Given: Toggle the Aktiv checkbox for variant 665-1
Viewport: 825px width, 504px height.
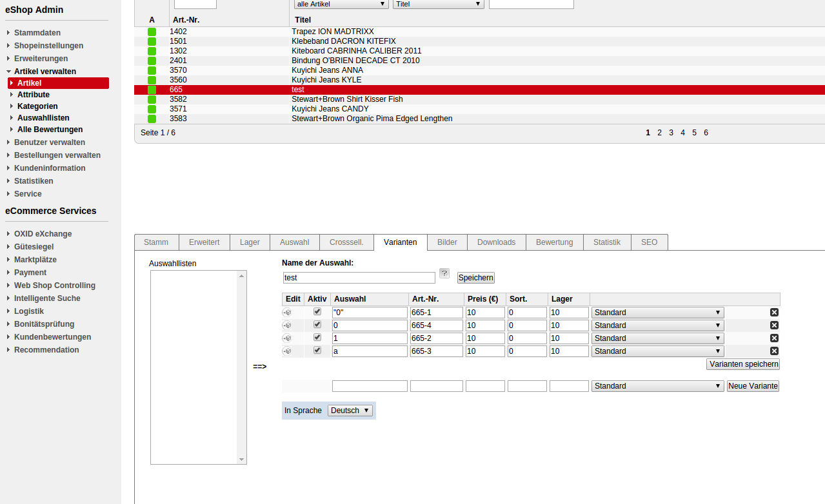Looking at the screenshot, I should [x=317, y=312].
